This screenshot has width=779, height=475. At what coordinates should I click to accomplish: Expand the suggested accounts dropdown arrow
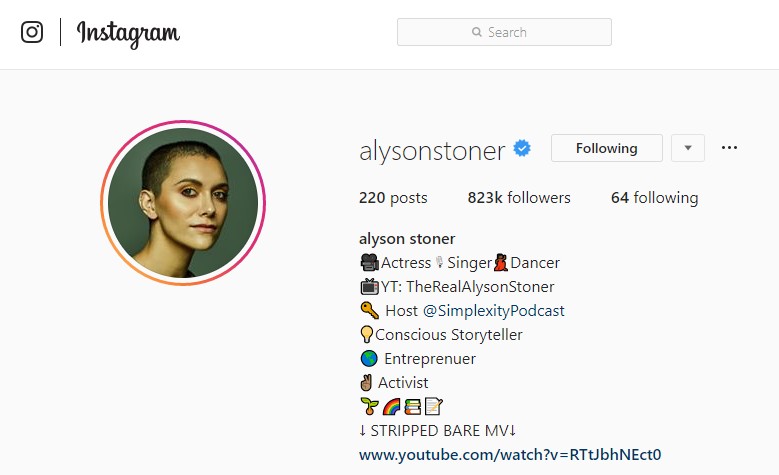coord(688,148)
